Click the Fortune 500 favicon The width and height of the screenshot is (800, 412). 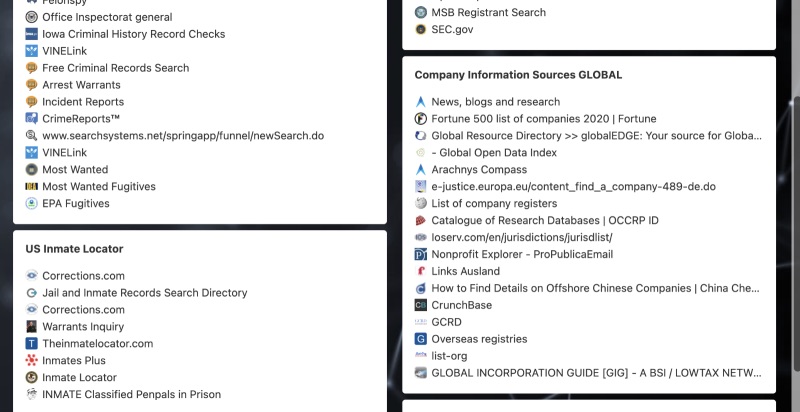coord(420,118)
